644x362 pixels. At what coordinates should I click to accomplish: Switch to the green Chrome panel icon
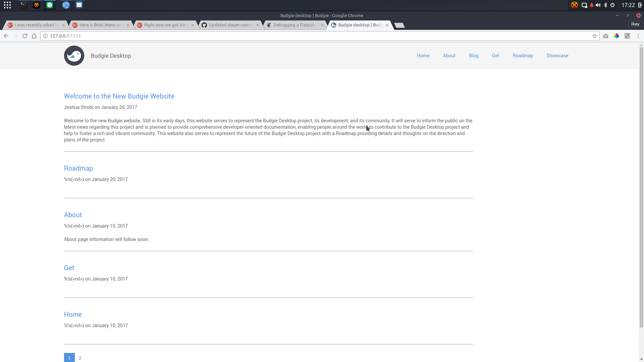50,5
